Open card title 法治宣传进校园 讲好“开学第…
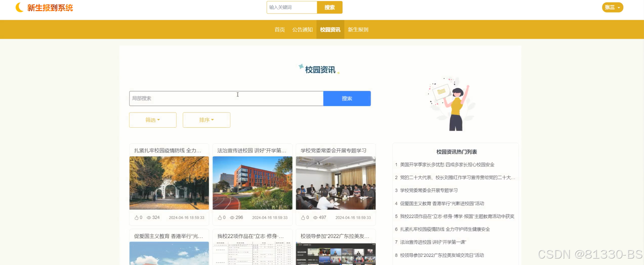Image resolution: width=644 pixels, height=265 pixels. (x=252, y=150)
